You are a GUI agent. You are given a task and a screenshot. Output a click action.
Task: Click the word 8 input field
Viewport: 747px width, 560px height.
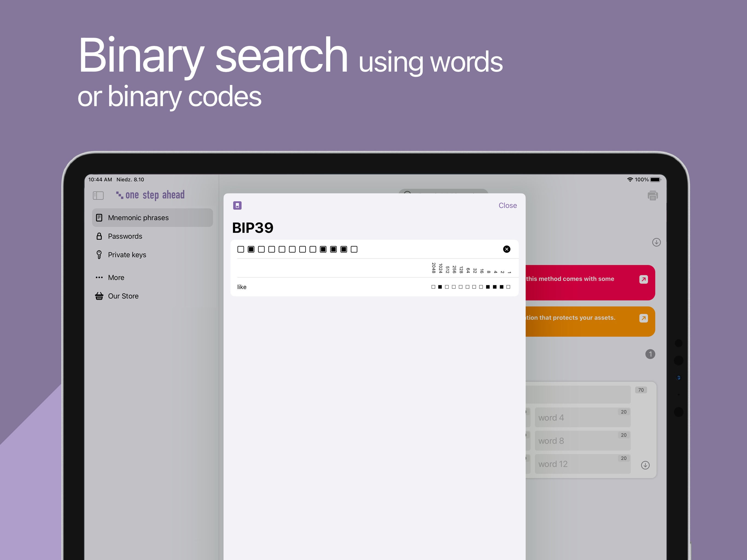pyautogui.click(x=583, y=441)
